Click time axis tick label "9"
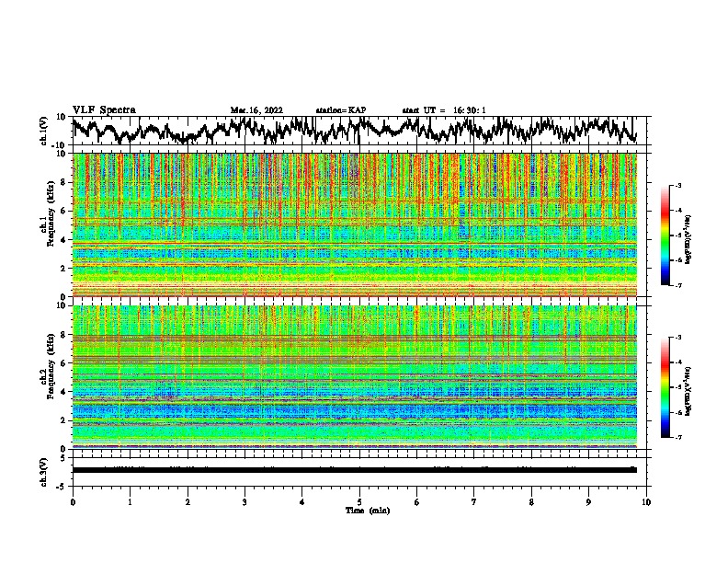The height and width of the screenshot is (563, 728). click(588, 502)
